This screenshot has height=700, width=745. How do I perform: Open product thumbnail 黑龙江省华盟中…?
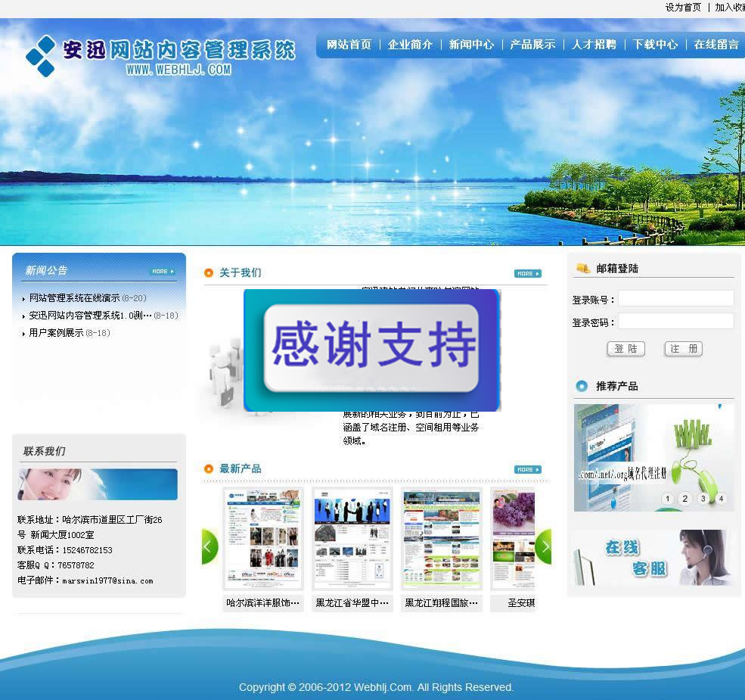352,538
